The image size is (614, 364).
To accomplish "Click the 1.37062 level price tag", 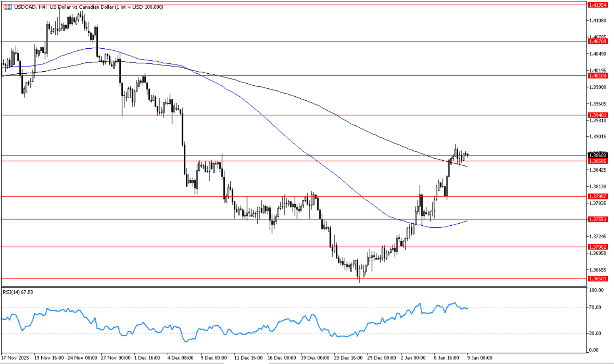I will coord(597,247).
